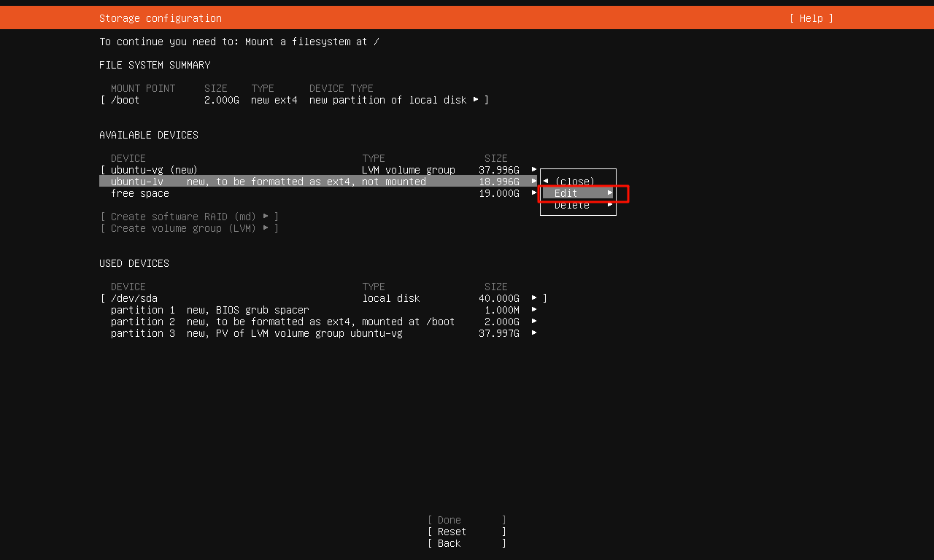Click the Storage configuration title
The image size is (934, 560).
click(161, 18)
